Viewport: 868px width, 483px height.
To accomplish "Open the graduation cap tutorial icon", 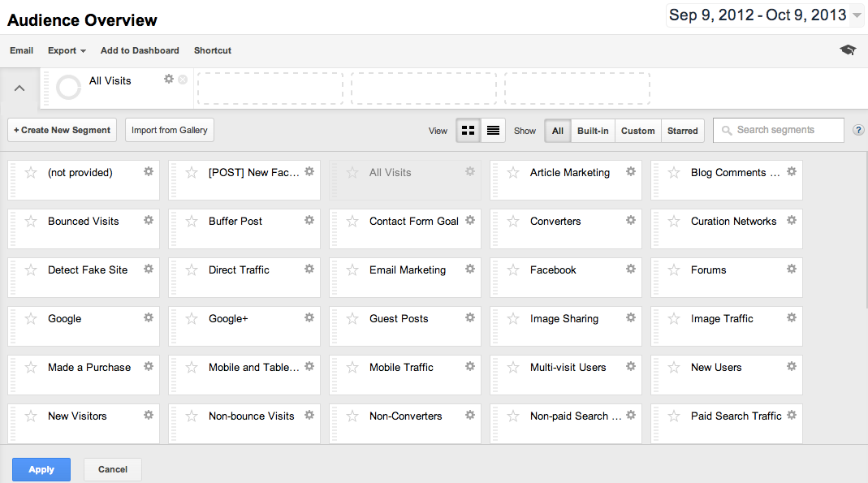I will [848, 50].
